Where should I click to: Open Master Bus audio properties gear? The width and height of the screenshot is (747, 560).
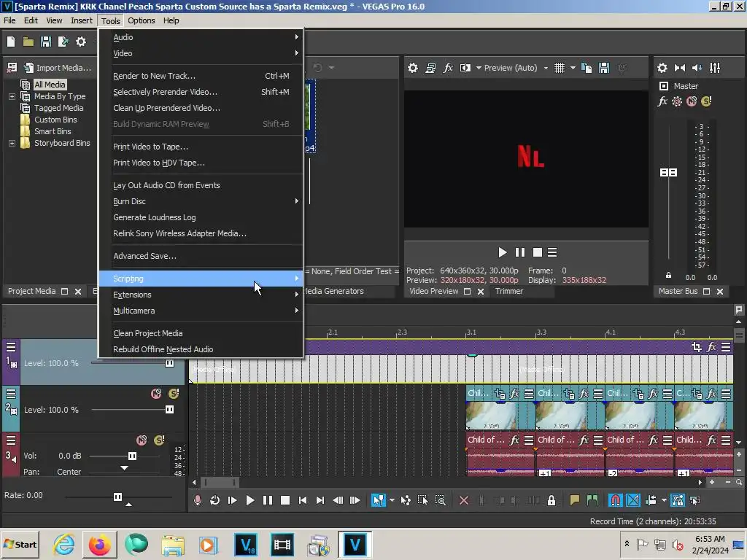(662, 68)
